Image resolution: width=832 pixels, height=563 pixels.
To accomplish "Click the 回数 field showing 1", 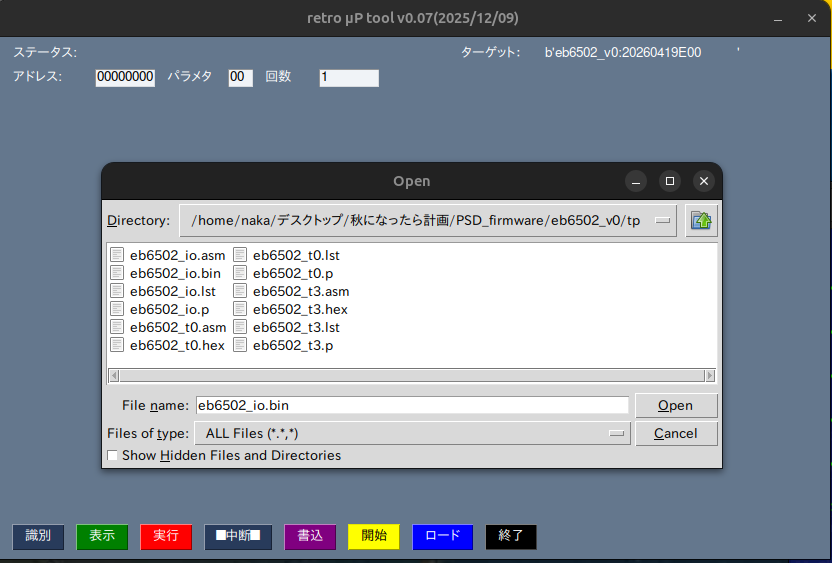I will (349, 78).
